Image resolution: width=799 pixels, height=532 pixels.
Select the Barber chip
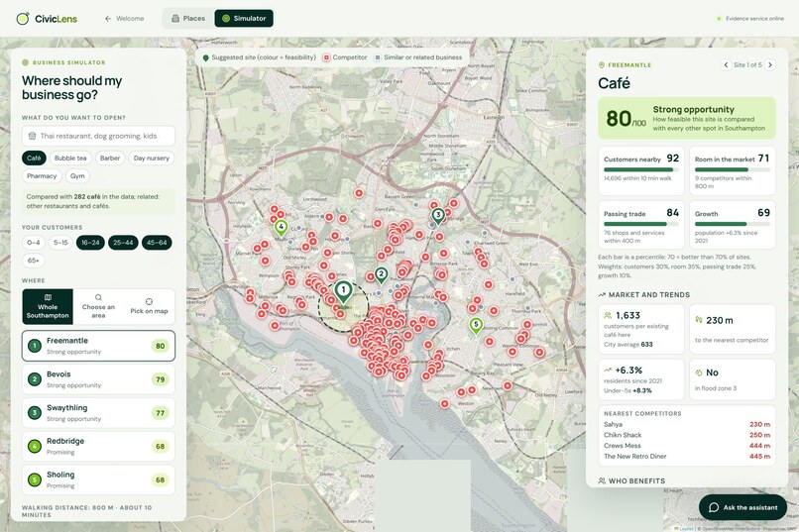(110, 158)
